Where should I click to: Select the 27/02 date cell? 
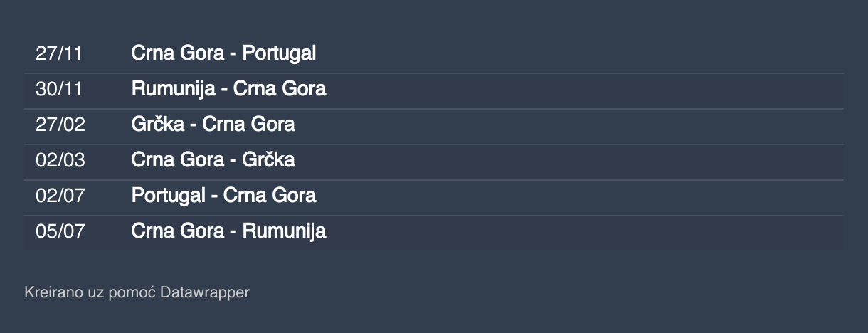coord(60,125)
